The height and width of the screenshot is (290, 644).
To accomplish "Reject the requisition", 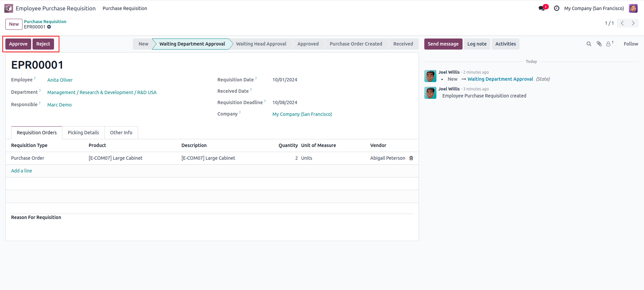I will click(43, 44).
